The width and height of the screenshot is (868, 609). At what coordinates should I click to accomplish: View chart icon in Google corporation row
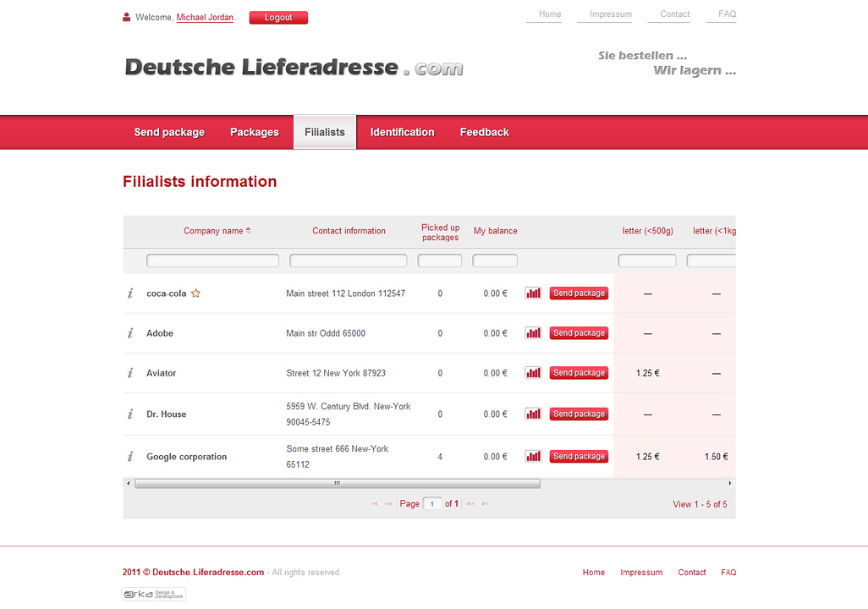tap(533, 457)
